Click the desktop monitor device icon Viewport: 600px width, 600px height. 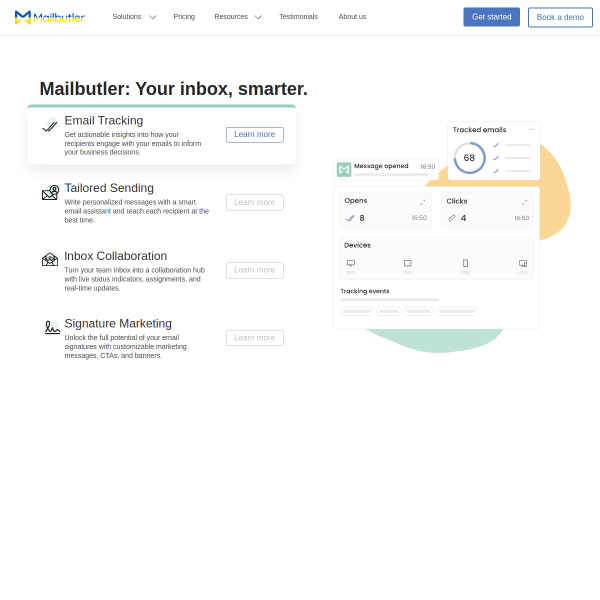tap(351, 263)
